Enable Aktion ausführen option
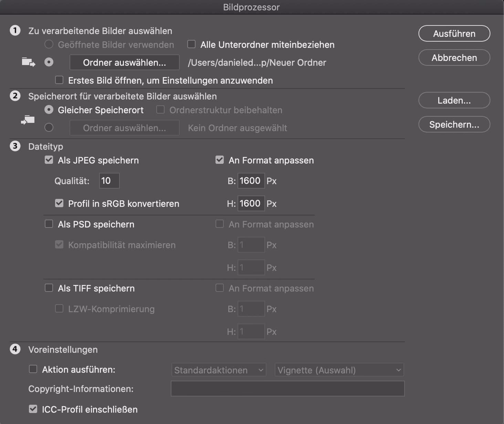The height and width of the screenshot is (424, 504). tap(33, 369)
